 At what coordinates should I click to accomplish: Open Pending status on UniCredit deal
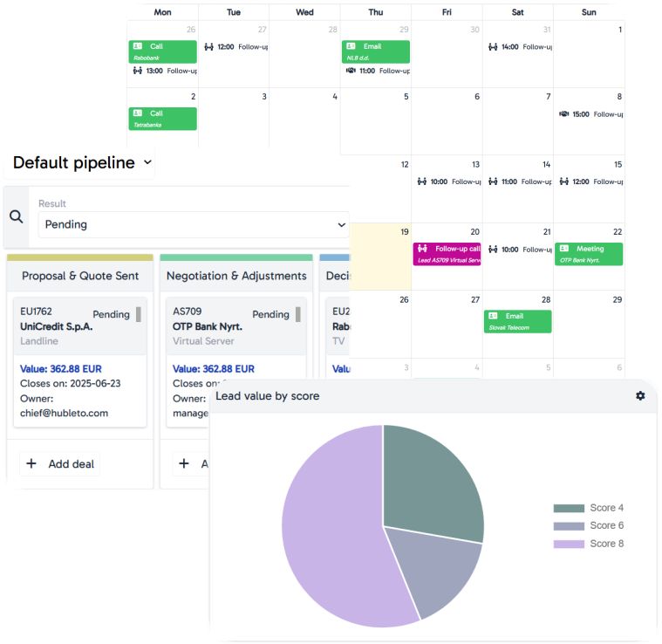(111, 314)
